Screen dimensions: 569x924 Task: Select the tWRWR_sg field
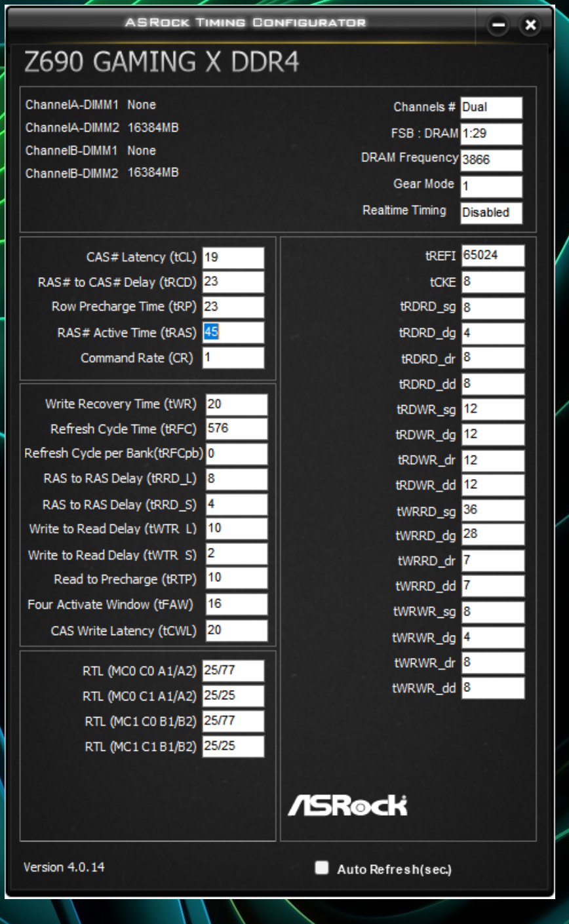point(493,612)
